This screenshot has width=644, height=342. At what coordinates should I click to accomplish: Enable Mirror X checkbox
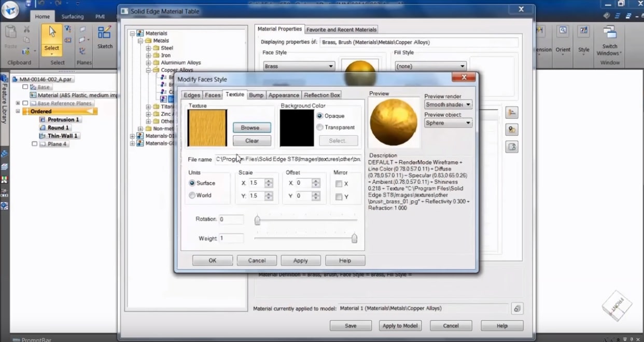tap(339, 184)
